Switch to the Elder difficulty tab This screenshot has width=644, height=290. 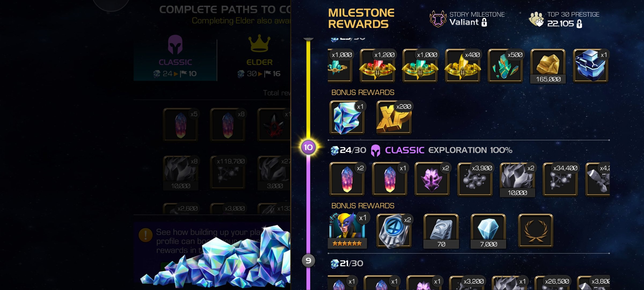point(259,57)
